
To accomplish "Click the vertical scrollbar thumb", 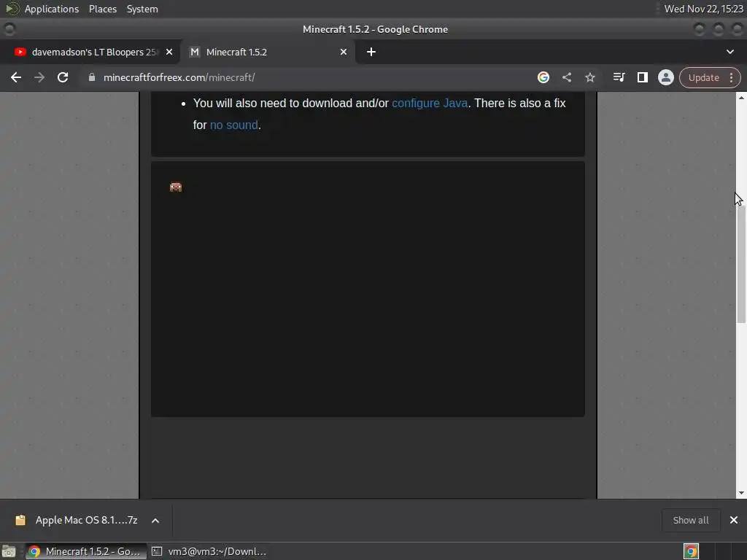I will pyautogui.click(x=741, y=265).
